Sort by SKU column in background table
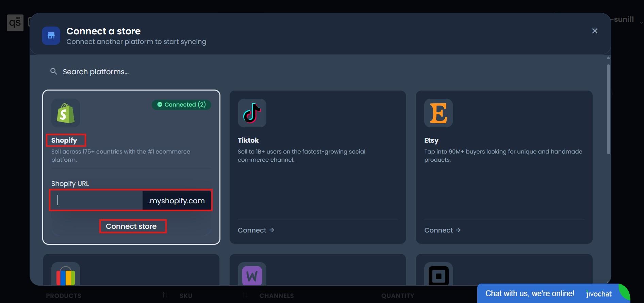This screenshot has height=303, width=644. pos(186,296)
